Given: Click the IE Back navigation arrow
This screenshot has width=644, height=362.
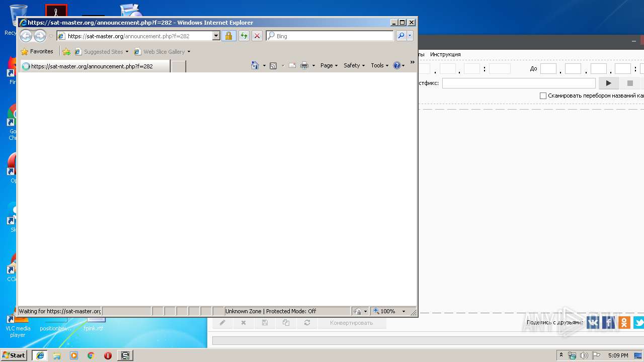Looking at the screenshot, I should (26, 36).
